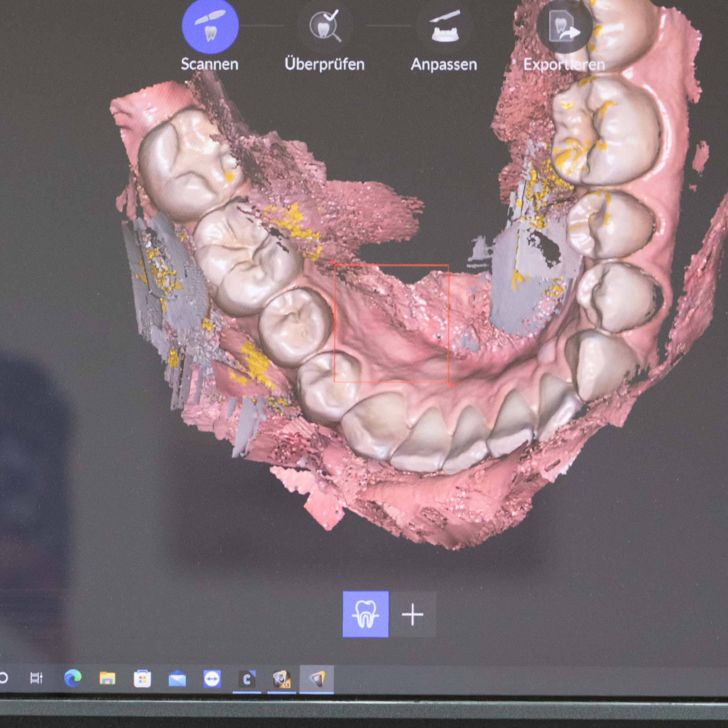Viewport: 728px width, 728px height.
Task: Open the Mail app from taskbar
Action: (177, 679)
